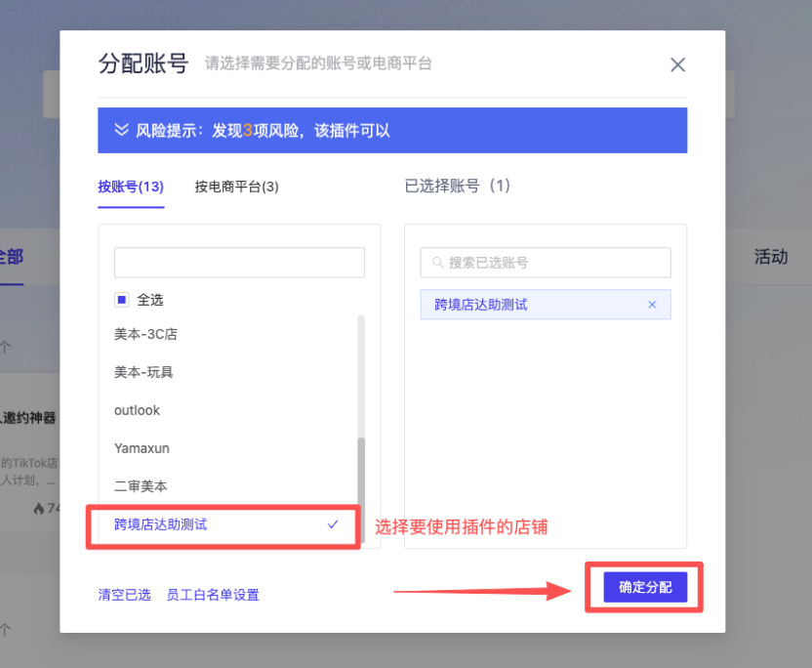Confirm with the 确定分配 button
This screenshot has width=812, height=668.
point(644,587)
